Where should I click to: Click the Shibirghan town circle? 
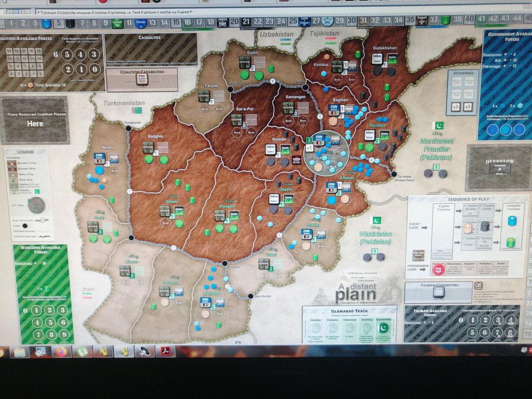[x=230, y=89]
